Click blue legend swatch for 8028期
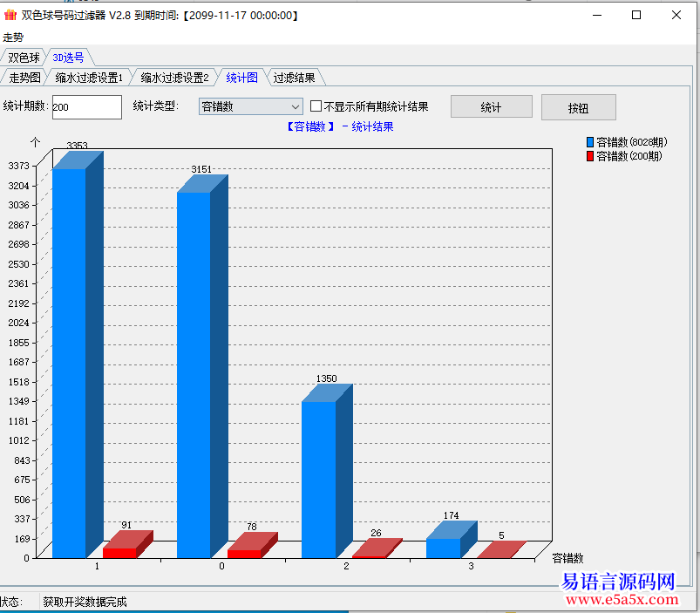The height and width of the screenshot is (613, 700). pos(590,142)
